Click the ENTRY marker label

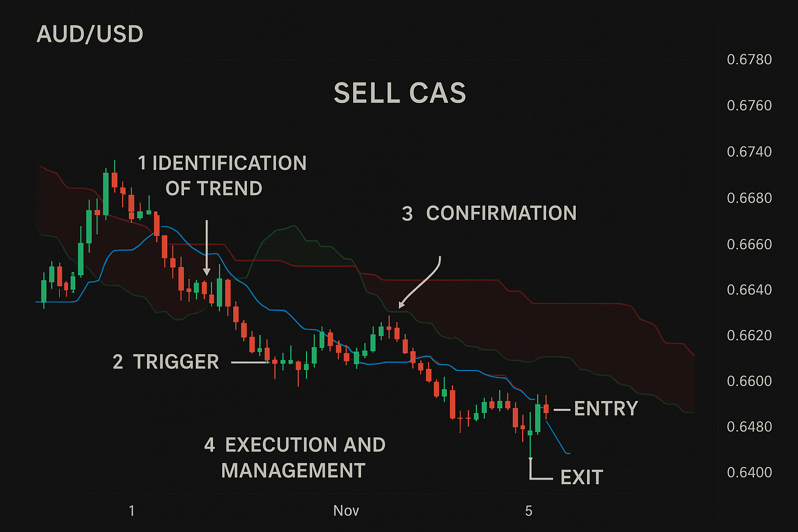click(x=606, y=409)
